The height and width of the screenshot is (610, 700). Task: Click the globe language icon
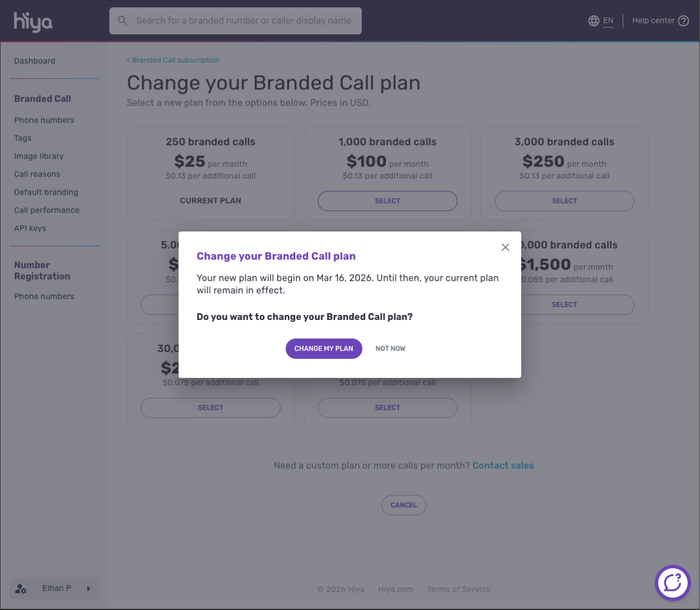593,21
